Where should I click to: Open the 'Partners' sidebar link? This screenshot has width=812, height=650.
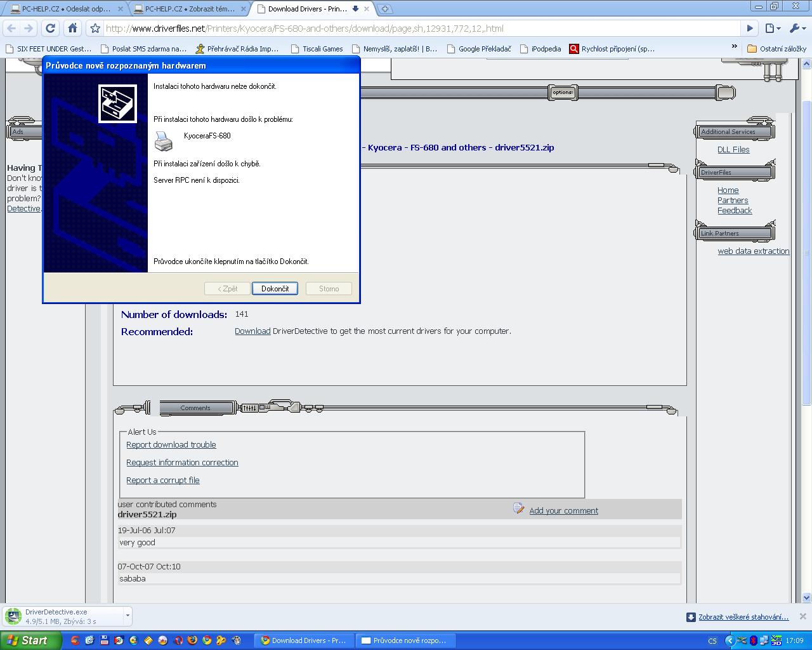click(733, 201)
